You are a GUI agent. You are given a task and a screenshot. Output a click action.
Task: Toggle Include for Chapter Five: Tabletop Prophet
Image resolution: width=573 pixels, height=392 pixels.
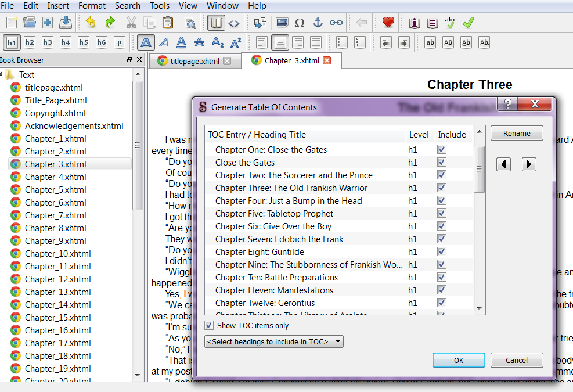(x=441, y=214)
